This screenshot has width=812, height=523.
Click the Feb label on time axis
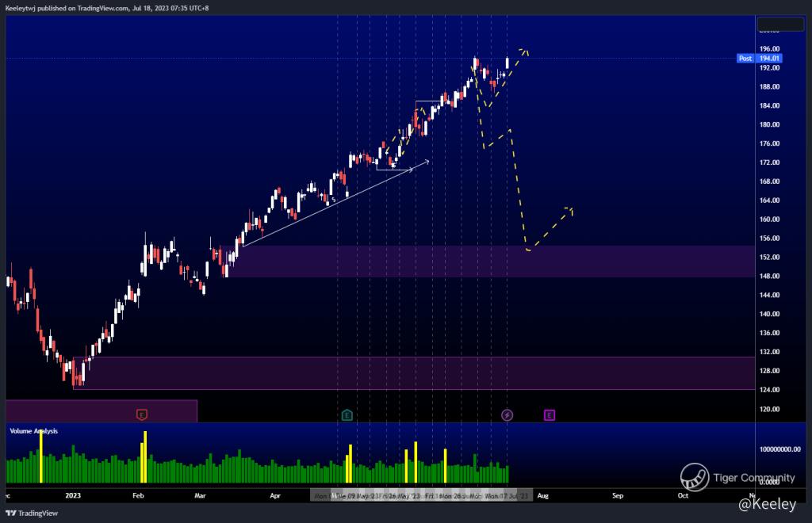tap(138, 496)
